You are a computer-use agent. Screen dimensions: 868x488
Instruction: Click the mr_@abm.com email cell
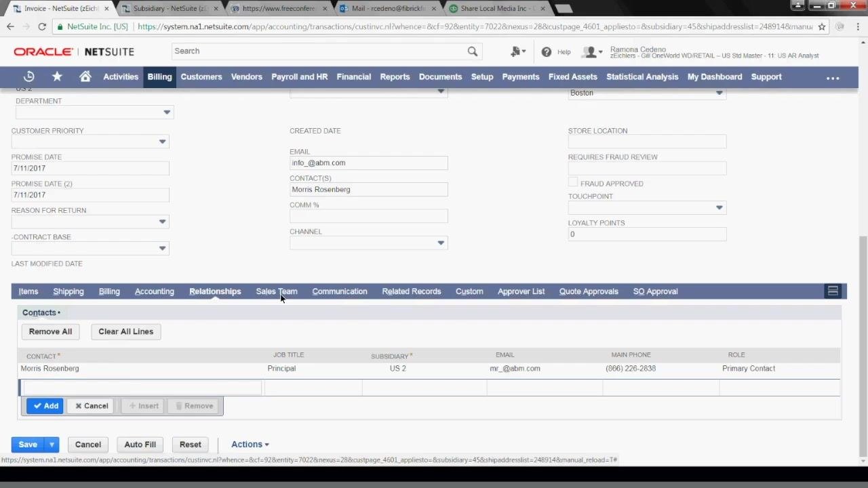tap(515, 369)
